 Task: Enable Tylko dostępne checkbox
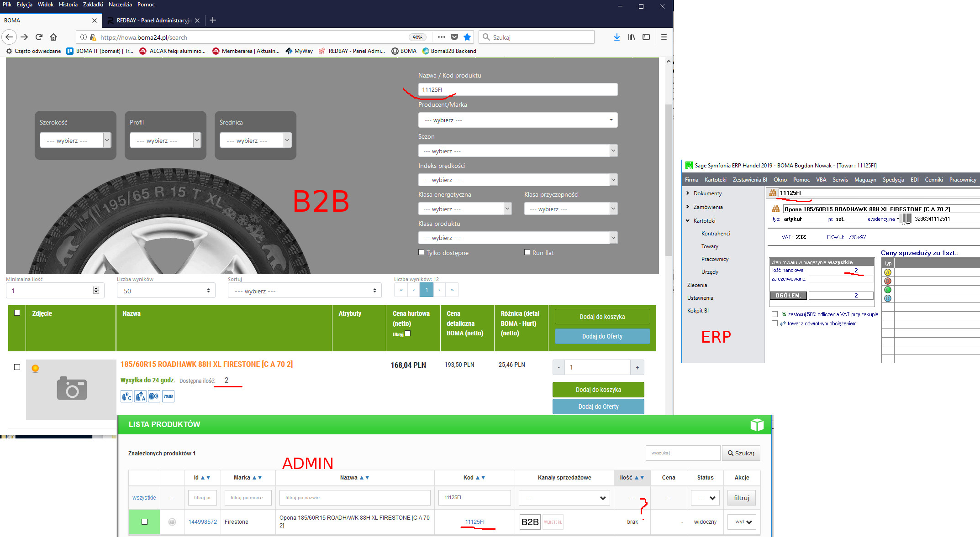pyautogui.click(x=422, y=252)
